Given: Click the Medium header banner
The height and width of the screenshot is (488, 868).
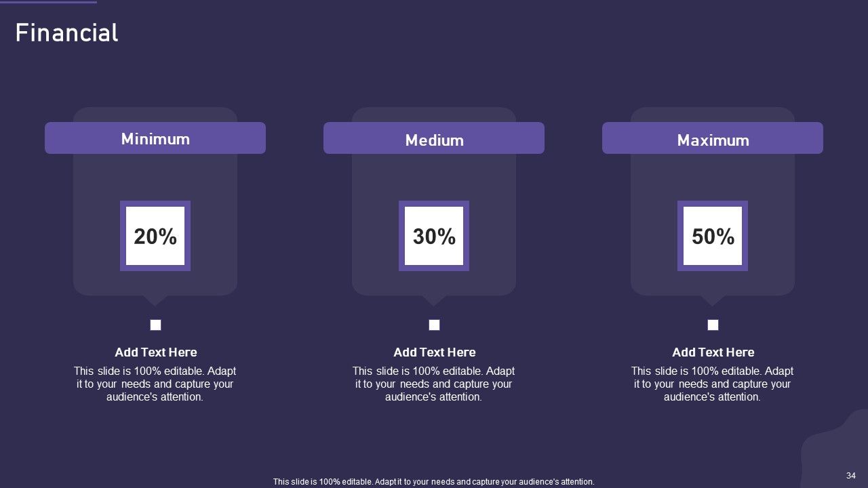Looking at the screenshot, I should [x=434, y=138].
